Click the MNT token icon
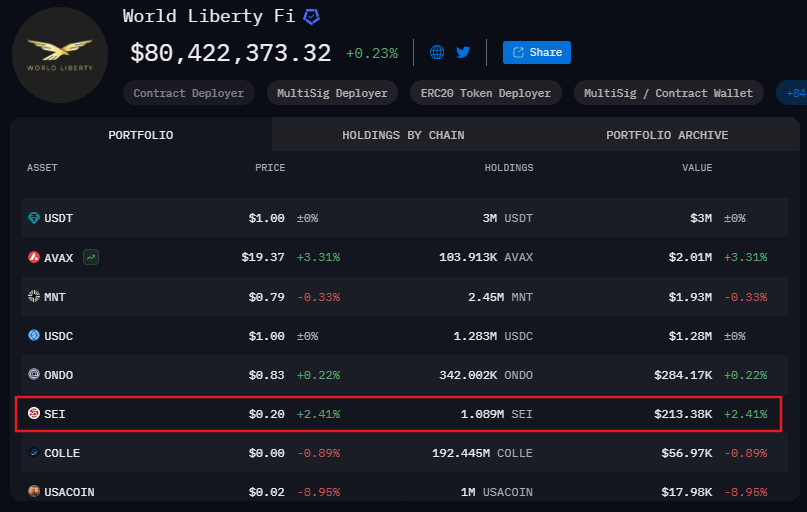This screenshot has width=807, height=512. click(x=34, y=296)
